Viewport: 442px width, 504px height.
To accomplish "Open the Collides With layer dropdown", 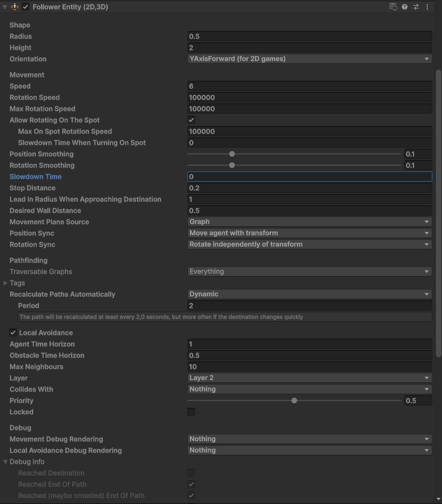I will pos(309,389).
